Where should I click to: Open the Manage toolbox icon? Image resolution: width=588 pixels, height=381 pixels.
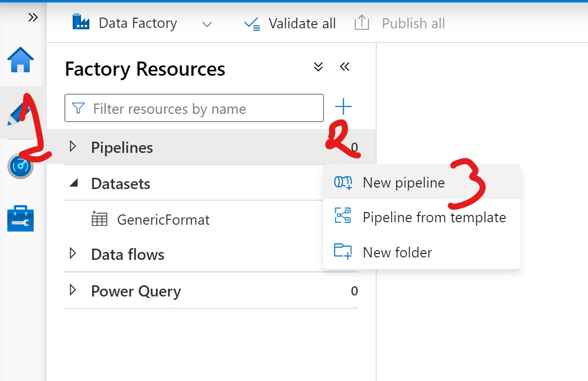click(x=20, y=218)
